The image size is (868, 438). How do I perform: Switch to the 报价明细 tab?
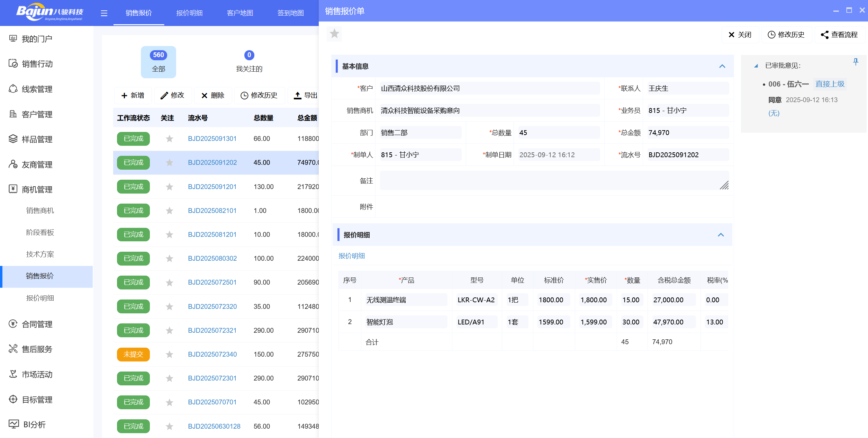tap(189, 13)
